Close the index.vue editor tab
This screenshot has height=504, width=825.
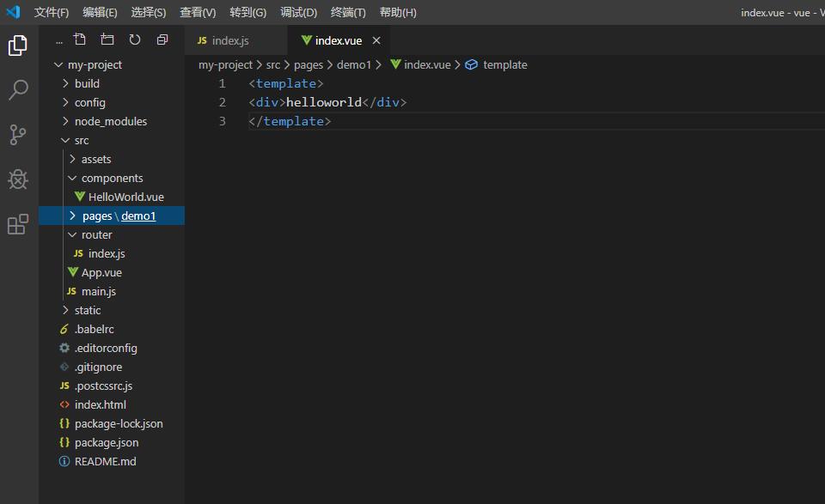376,40
